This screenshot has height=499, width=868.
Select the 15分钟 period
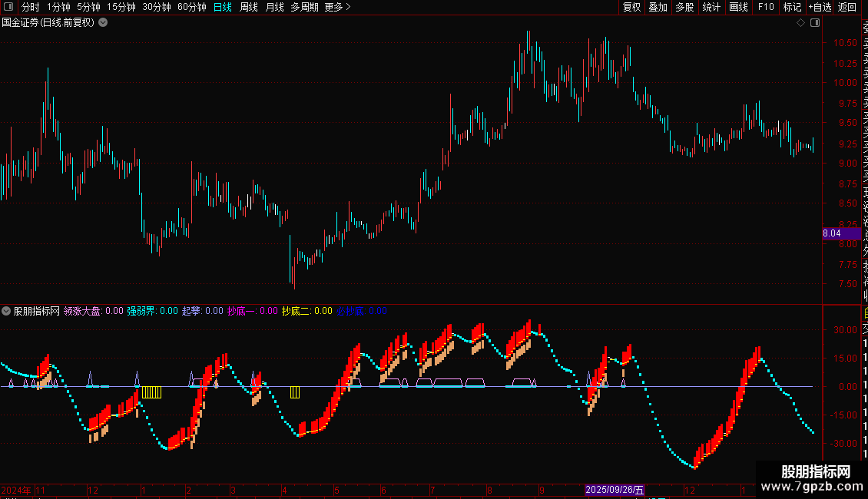121,7
